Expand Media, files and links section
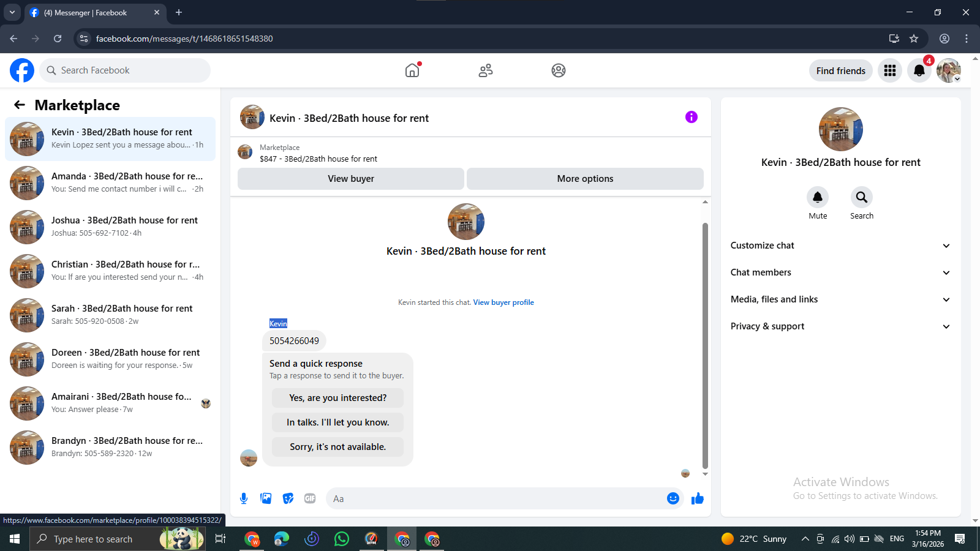980x551 pixels. click(841, 299)
